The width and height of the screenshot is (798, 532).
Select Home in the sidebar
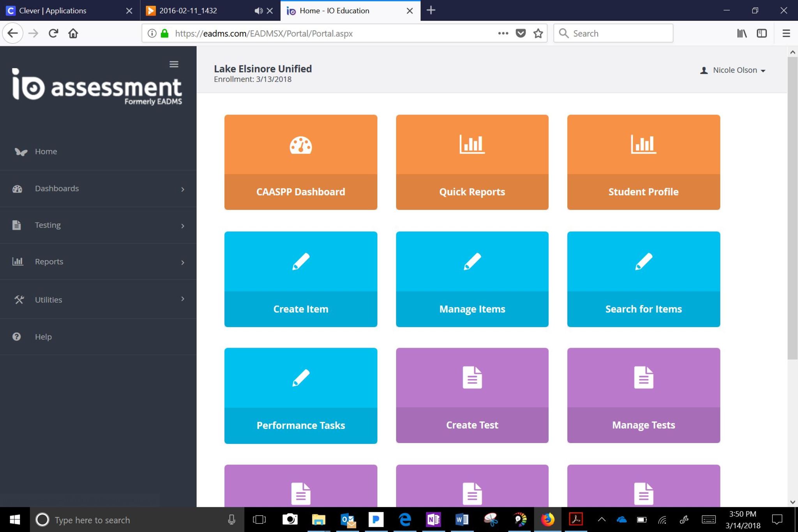click(x=46, y=152)
